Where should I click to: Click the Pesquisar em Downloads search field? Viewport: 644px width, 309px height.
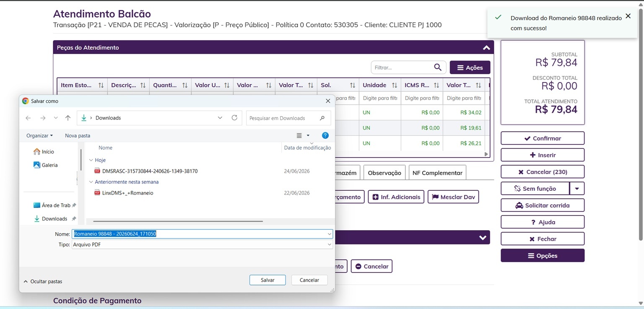point(288,118)
